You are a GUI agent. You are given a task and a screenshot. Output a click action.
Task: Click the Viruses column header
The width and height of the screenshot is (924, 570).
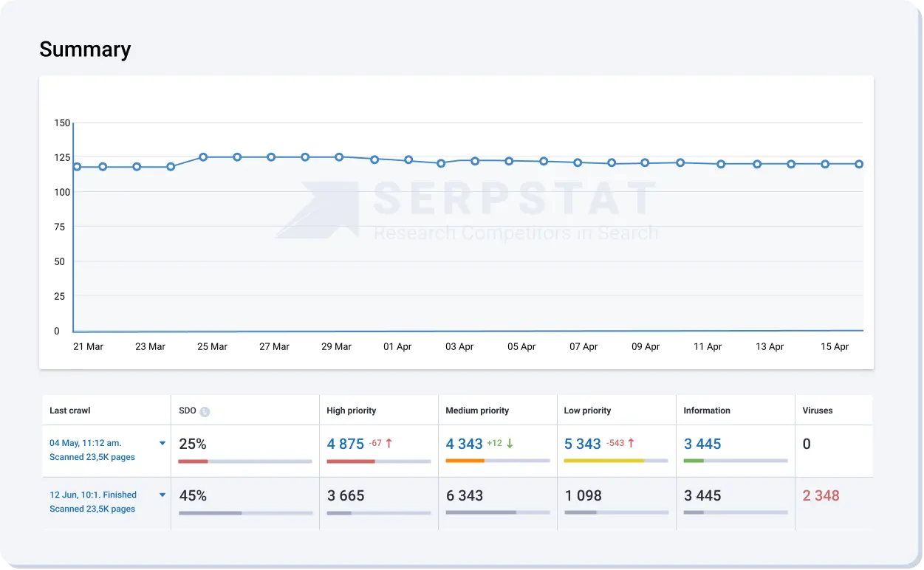coord(819,410)
